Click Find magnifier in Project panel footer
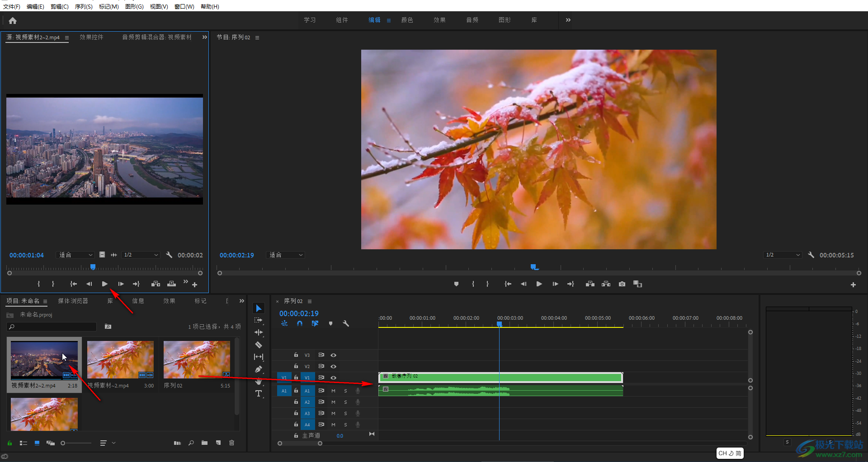The image size is (868, 462). tap(191, 443)
